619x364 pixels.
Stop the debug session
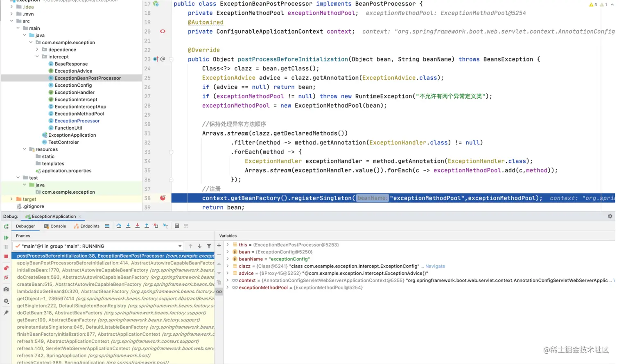click(x=6, y=256)
